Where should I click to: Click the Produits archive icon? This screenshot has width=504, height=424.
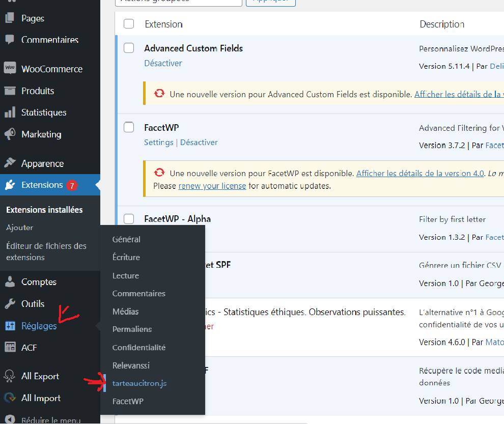click(x=10, y=91)
